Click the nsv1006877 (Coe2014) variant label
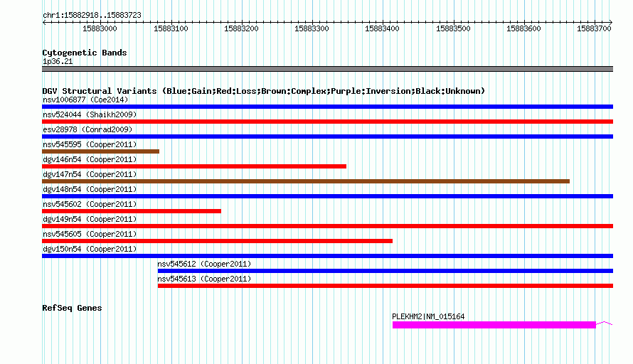The image size is (633, 364). point(85,100)
